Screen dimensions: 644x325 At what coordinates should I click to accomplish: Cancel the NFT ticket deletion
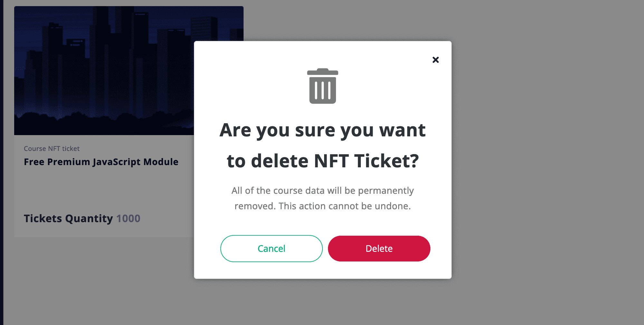[x=271, y=249]
